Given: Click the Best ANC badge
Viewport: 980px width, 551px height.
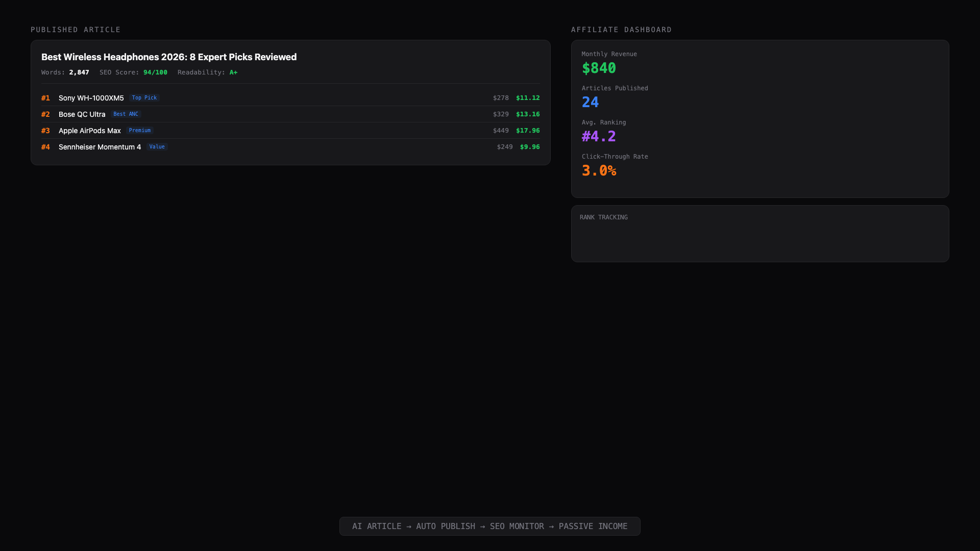Looking at the screenshot, I should (x=126, y=114).
